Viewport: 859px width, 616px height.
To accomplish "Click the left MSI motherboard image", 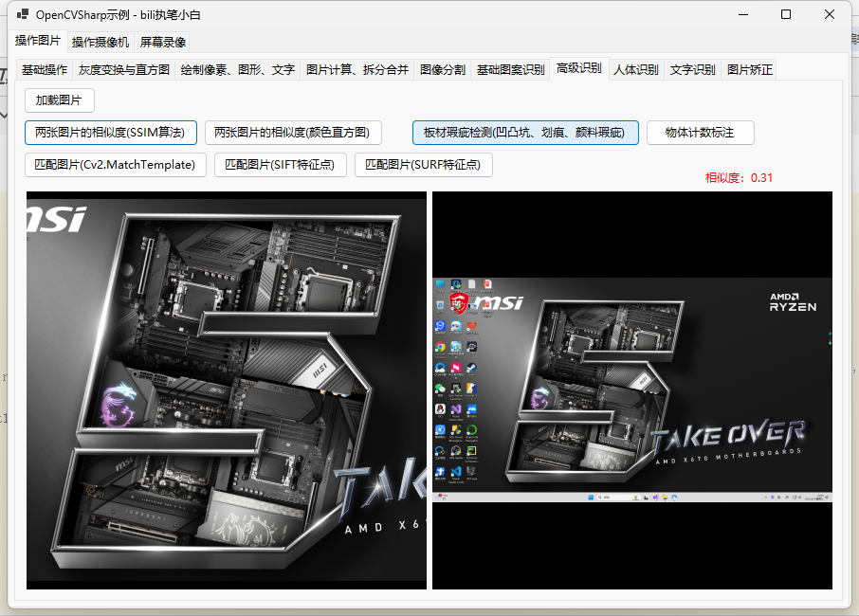I will [225, 389].
